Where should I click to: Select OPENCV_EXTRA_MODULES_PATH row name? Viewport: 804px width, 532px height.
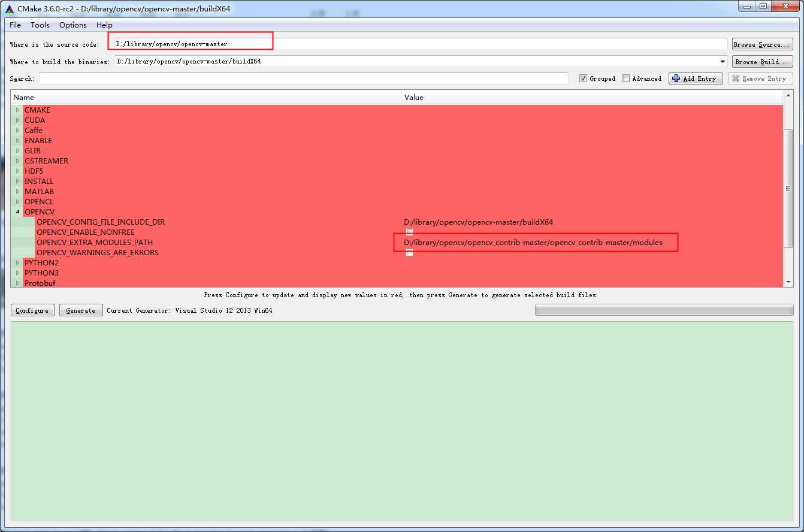click(95, 243)
